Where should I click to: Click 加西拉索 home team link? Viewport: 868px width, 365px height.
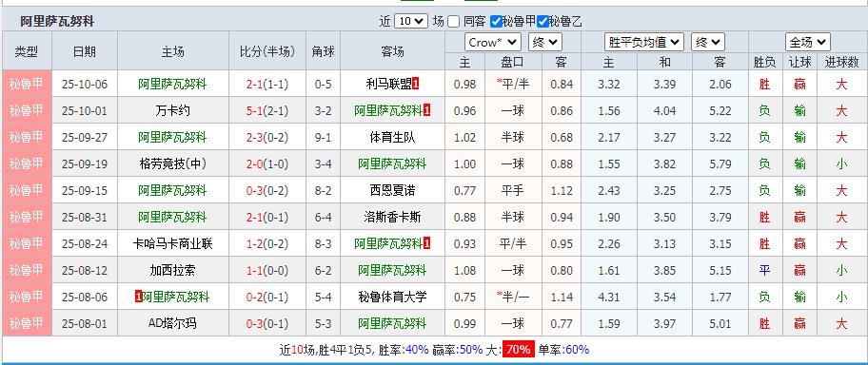coord(172,270)
